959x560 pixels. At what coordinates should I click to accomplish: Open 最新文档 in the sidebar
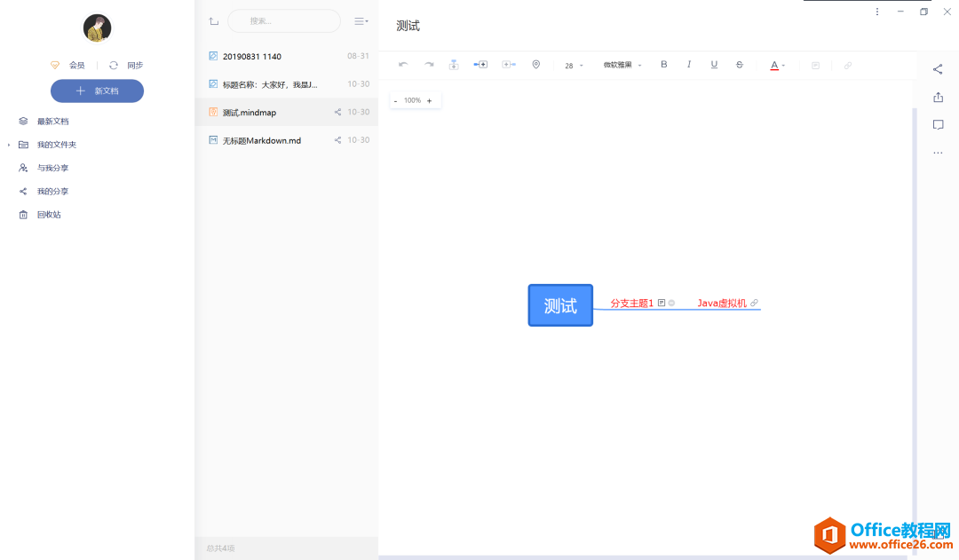coord(52,121)
